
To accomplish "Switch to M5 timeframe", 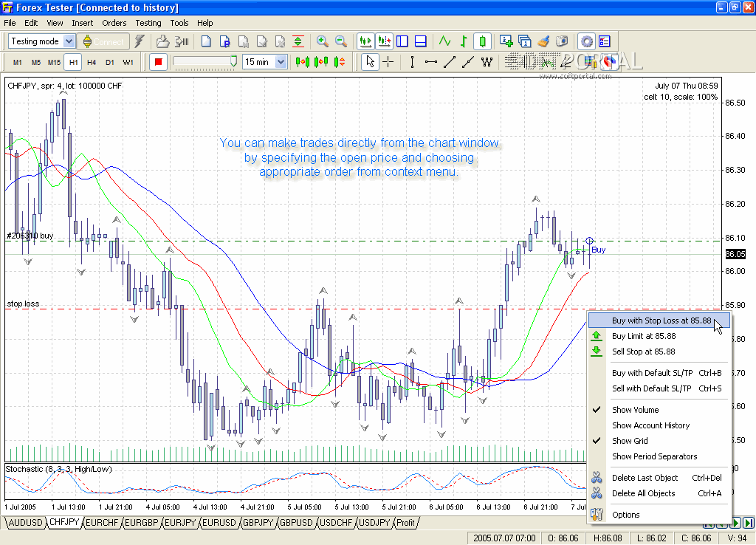I will pos(36,63).
